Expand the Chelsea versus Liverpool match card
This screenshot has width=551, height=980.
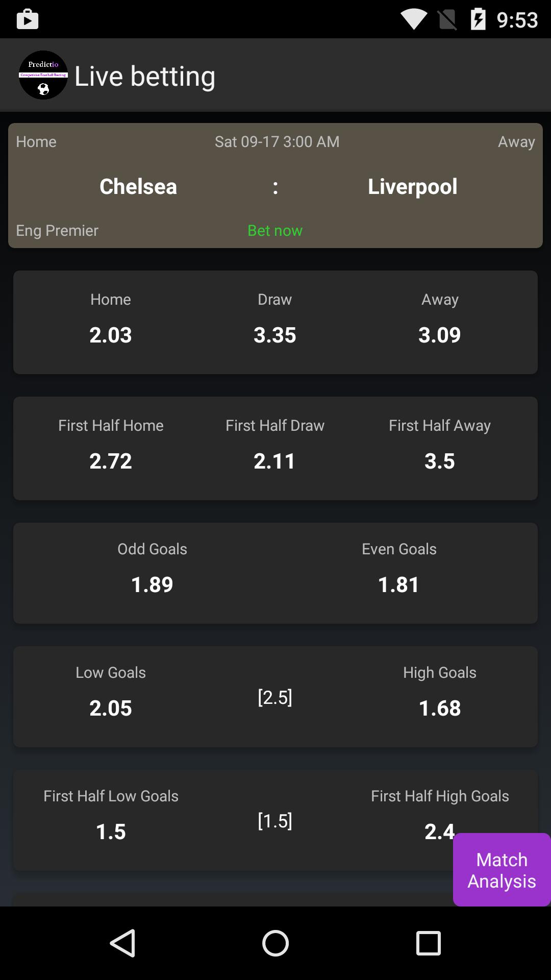click(x=275, y=186)
